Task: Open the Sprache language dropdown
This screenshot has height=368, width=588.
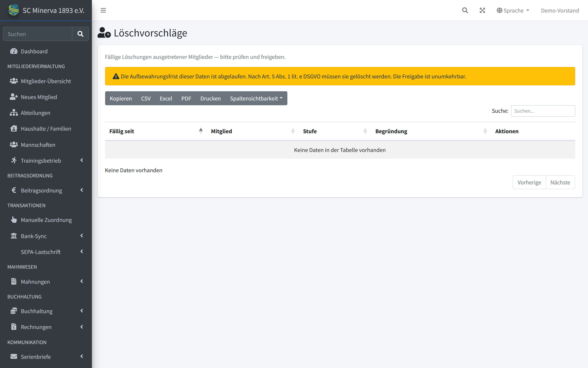Action: [513, 10]
